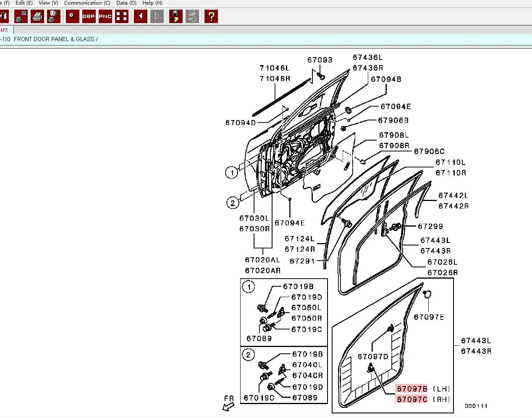Go back with the left arrow icon
Viewport: 532px width, 418px height.
click(141, 16)
